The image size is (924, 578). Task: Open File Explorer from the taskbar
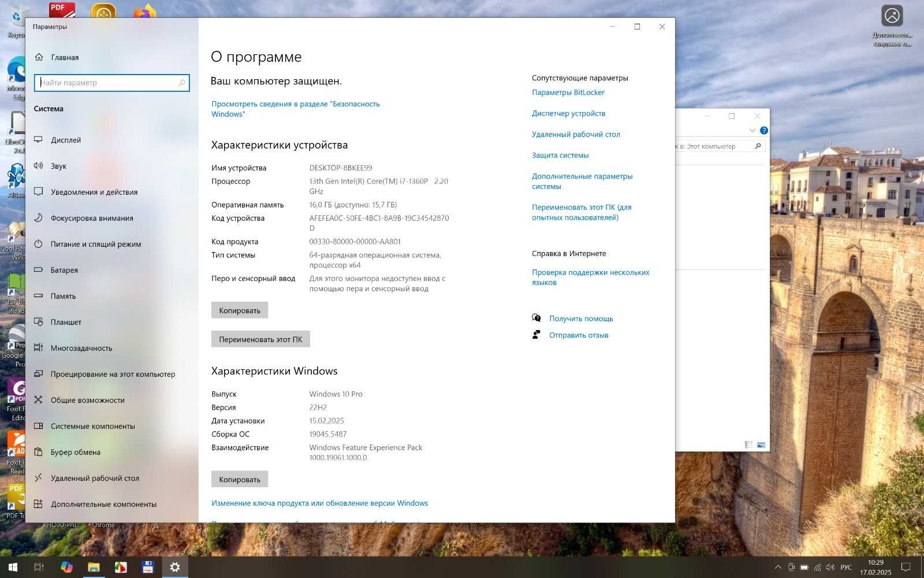pyautogui.click(x=94, y=567)
